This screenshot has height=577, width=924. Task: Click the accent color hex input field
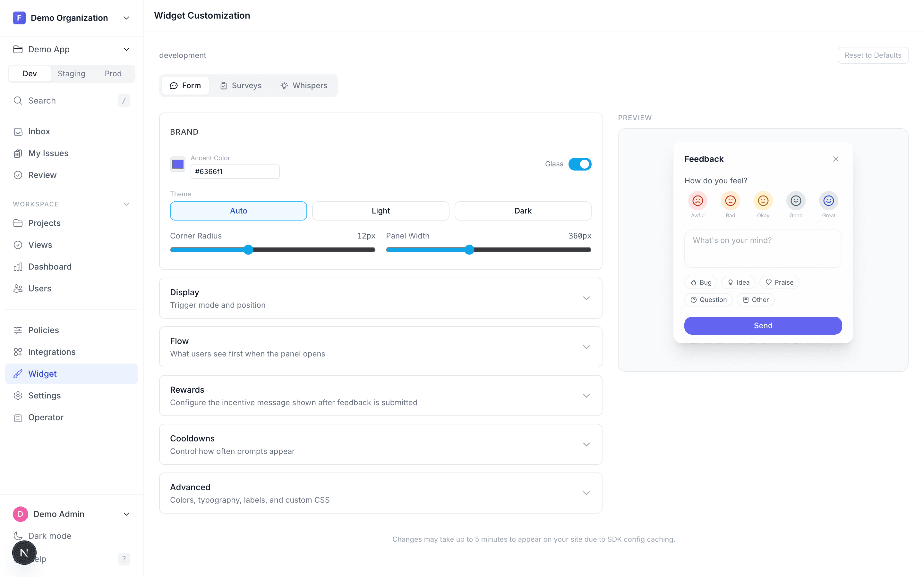[235, 171]
